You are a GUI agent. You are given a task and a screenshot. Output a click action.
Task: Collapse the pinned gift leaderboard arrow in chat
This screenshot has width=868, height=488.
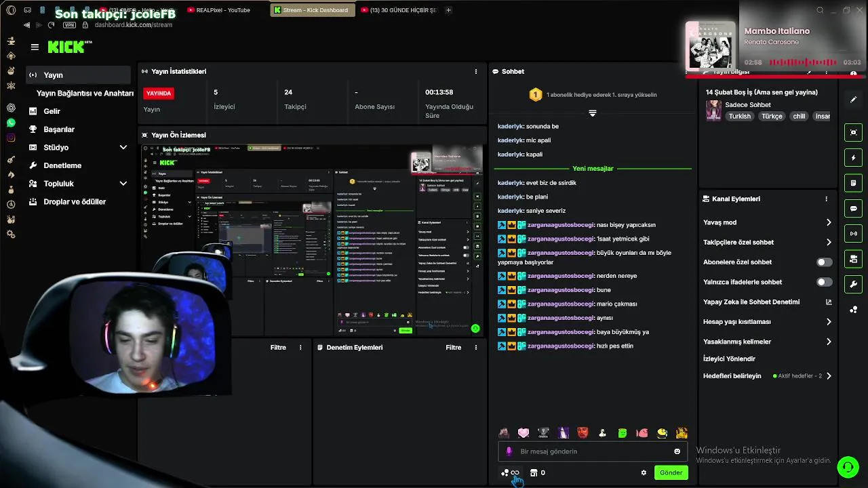(592, 113)
